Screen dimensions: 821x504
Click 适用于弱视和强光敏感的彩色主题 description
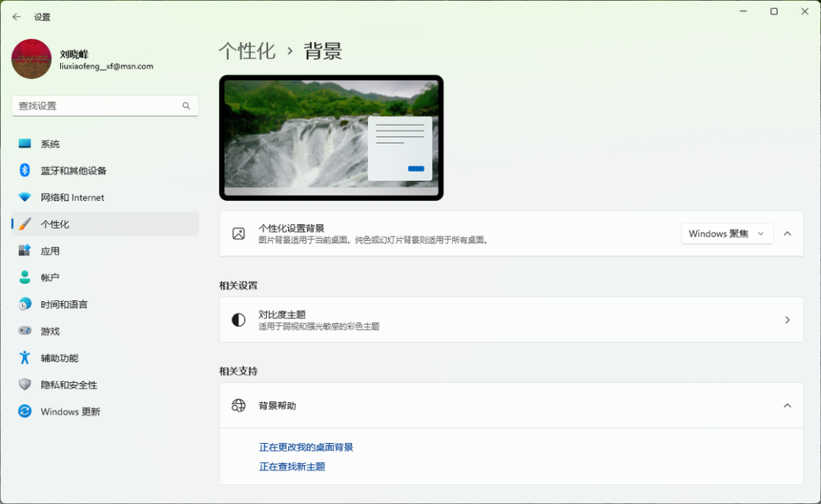tap(319, 326)
